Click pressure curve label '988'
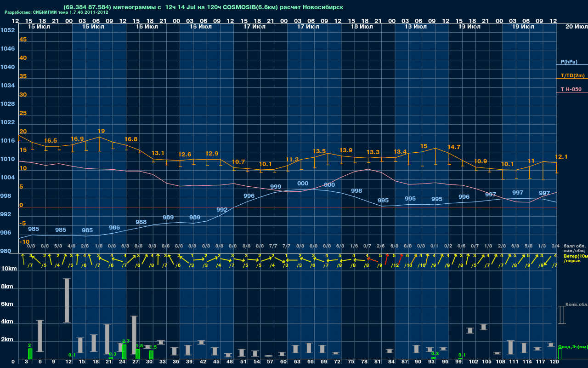 click(x=141, y=222)
